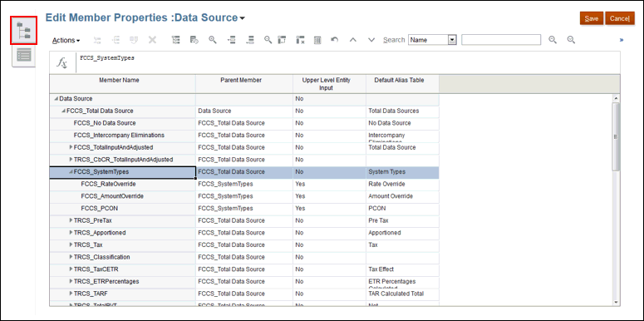Expand FCCS_TotalInputAndAdjusted member
The width and height of the screenshot is (644, 321).
click(71, 147)
